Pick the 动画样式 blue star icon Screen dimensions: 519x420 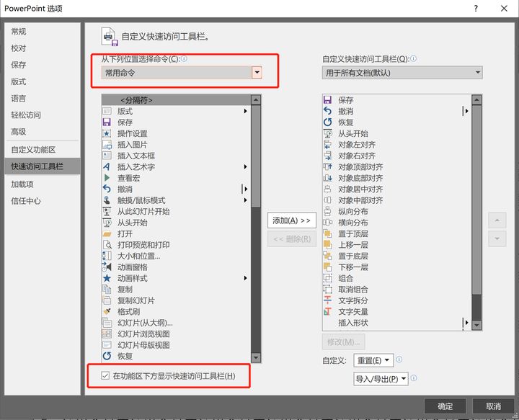(x=107, y=279)
